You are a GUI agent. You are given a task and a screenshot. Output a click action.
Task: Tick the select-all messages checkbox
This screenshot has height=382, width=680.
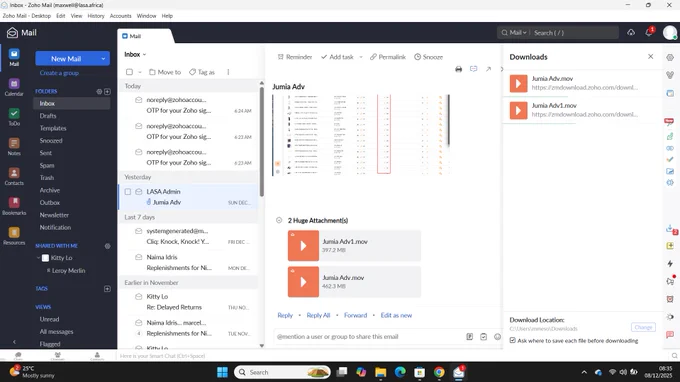[x=129, y=72]
